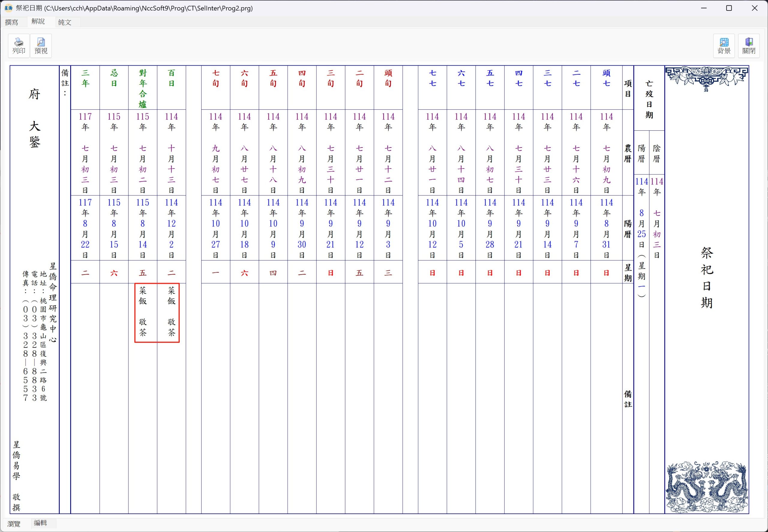Screen dimensions: 768x532
Task: Click the 百日 note cell 菜飯 敬茶
Action: click(171, 312)
